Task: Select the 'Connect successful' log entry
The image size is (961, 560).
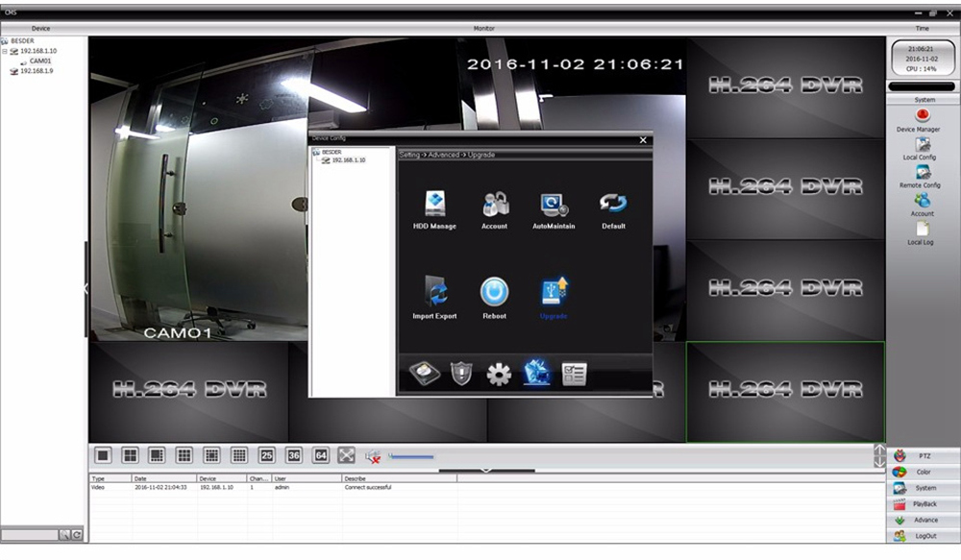Action: pos(368,488)
